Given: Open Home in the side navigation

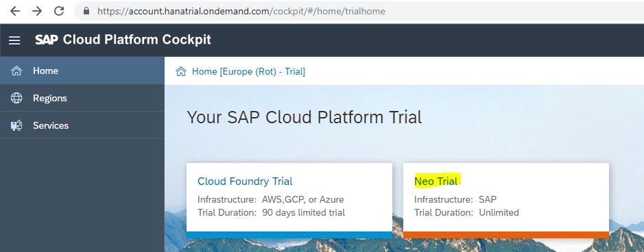Looking at the screenshot, I should click(82, 71).
